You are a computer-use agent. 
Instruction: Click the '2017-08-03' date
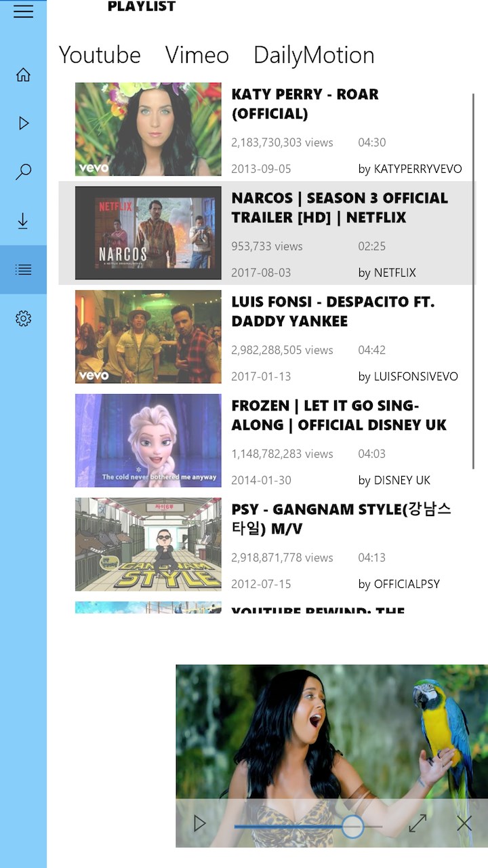click(x=261, y=273)
